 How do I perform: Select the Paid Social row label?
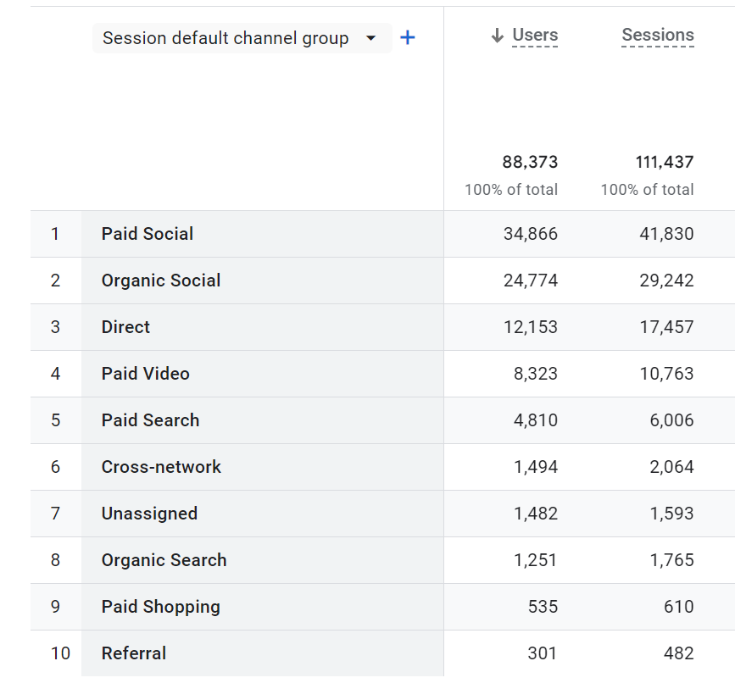pos(148,234)
